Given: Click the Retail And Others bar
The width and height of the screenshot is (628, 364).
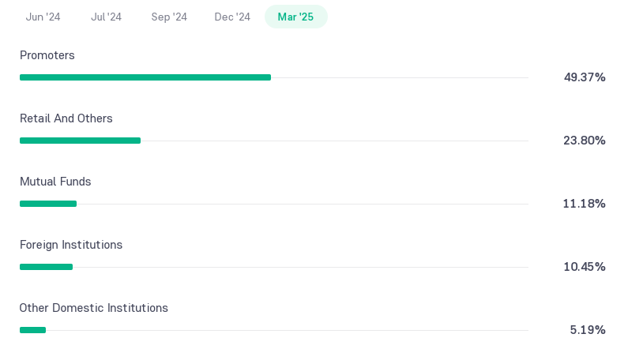Looking at the screenshot, I should tap(80, 141).
